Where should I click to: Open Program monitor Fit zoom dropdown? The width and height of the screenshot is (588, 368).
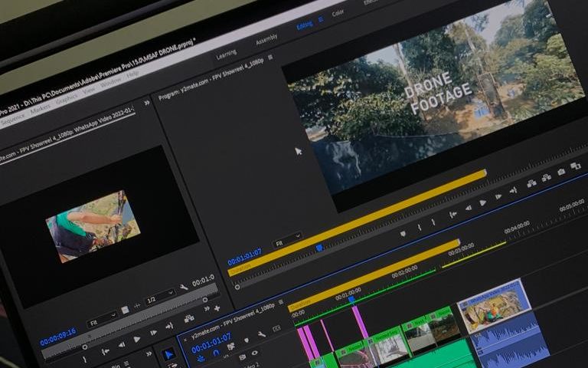coord(288,239)
